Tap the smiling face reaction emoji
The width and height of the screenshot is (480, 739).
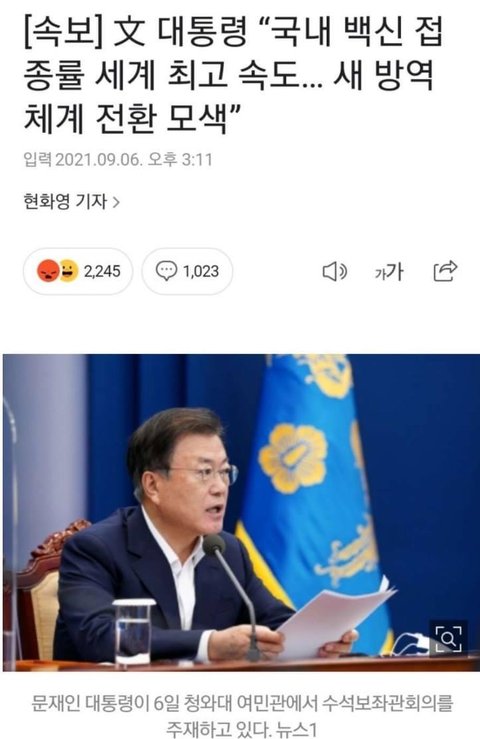pos(68,271)
